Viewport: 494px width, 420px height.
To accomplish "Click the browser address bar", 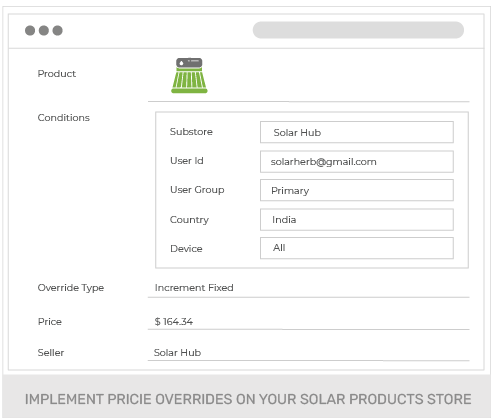I will point(358,30).
